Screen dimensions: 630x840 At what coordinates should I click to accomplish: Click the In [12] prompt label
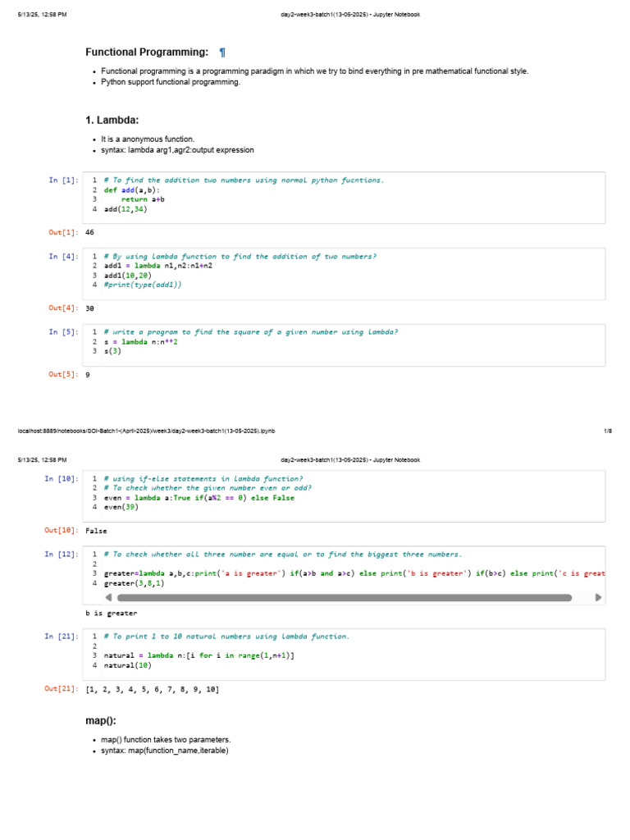coord(62,555)
